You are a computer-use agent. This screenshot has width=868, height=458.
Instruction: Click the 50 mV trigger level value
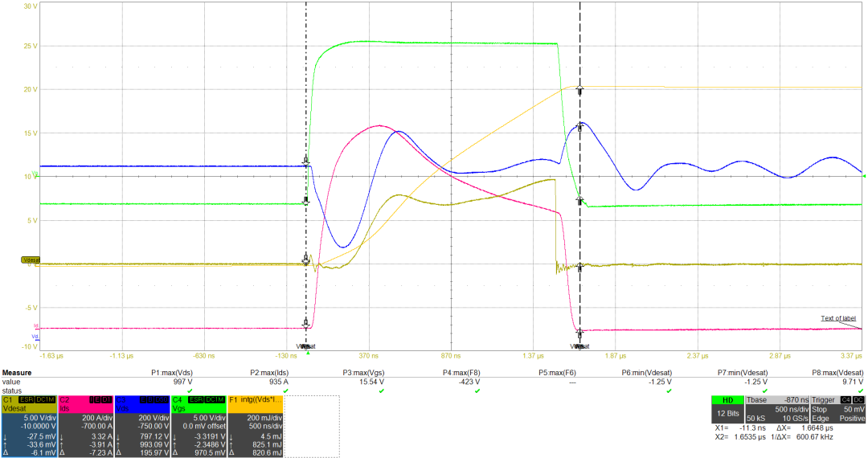854,409
